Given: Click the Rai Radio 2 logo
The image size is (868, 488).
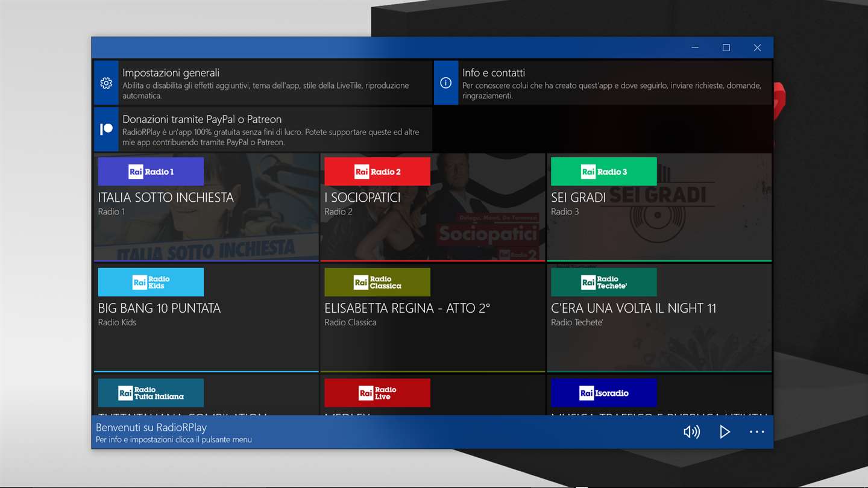Looking at the screenshot, I should 377,172.
